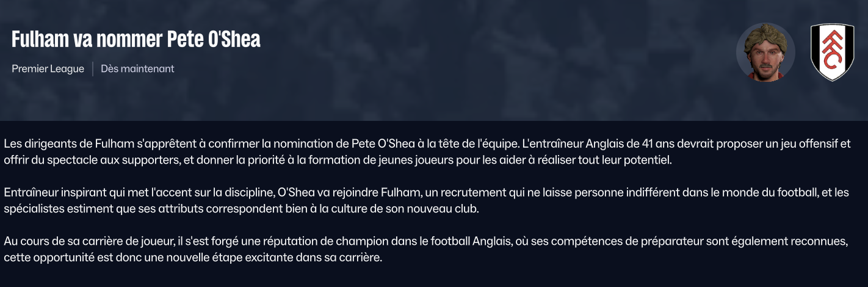Viewport: 868px width, 287px height.
Task: Open the Premier League competition label
Action: tap(48, 69)
